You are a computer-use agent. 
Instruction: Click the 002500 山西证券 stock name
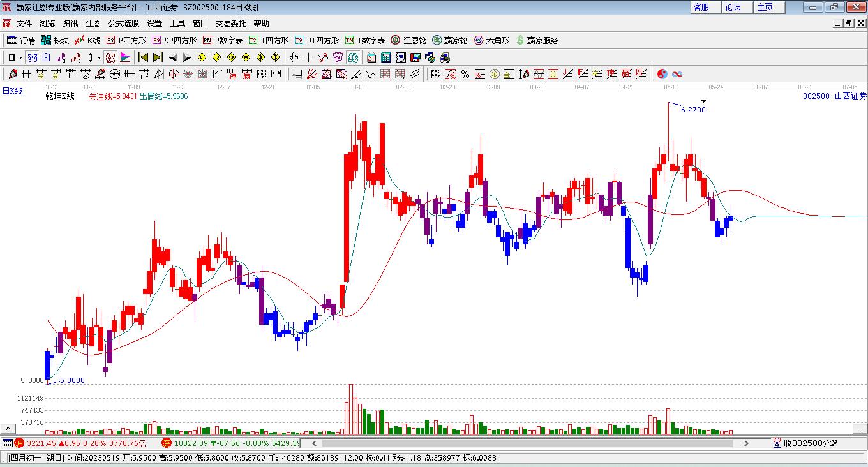tap(835, 96)
